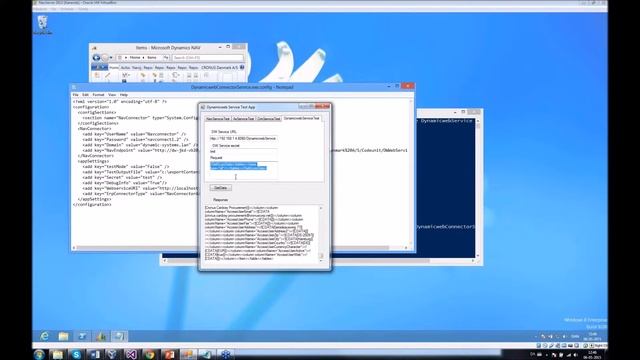Click Dynamics NAV address bar breadcrumb
This screenshot has width=640, height=360.
[x=143, y=58]
